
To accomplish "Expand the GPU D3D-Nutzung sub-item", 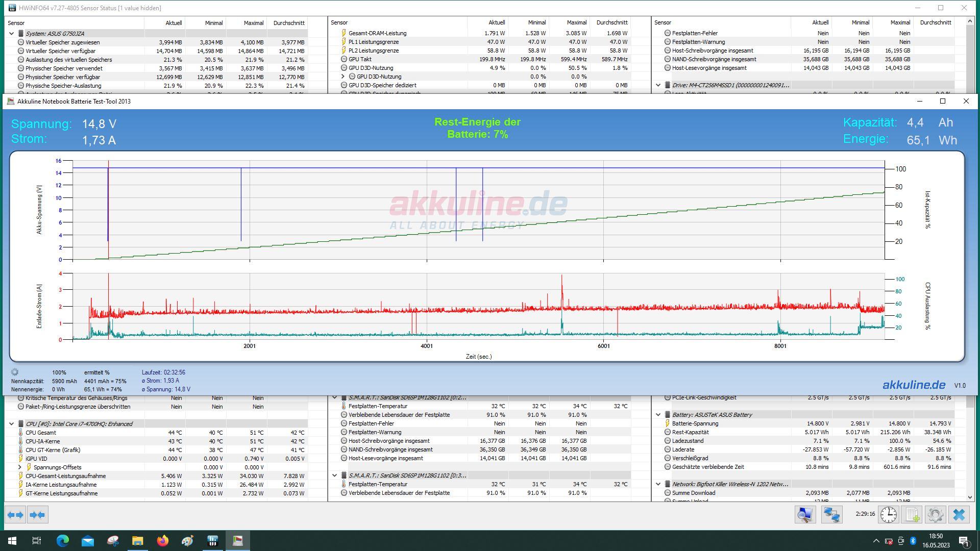I will click(x=343, y=77).
